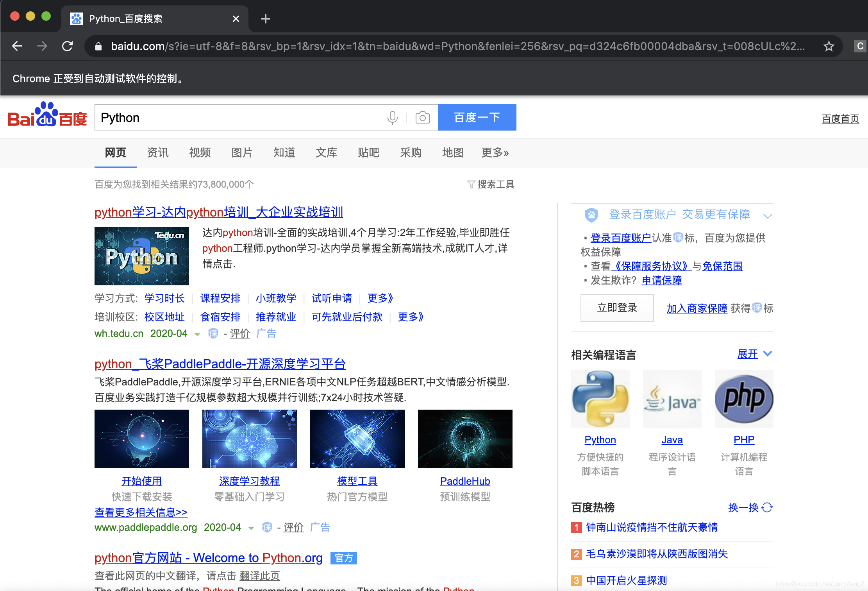Screen dimensions: 868x591
Task: Open hot topic 中国开启火星探测
Action: (627, 580)
